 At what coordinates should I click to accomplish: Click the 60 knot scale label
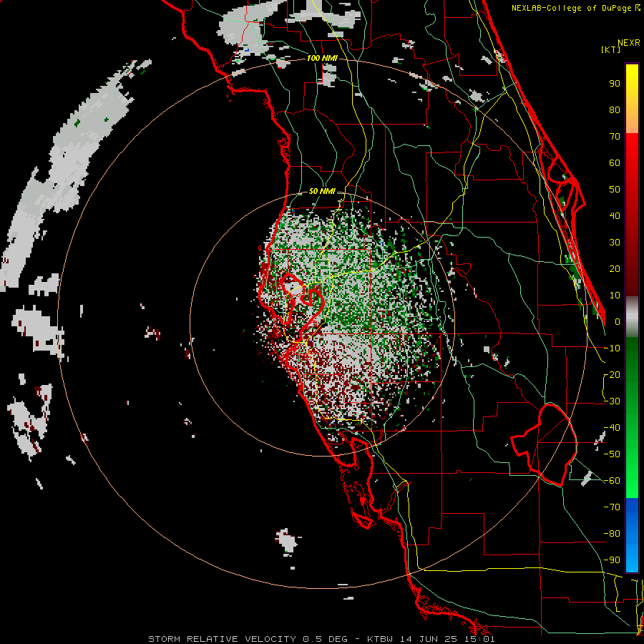click(x=615, y=162)
